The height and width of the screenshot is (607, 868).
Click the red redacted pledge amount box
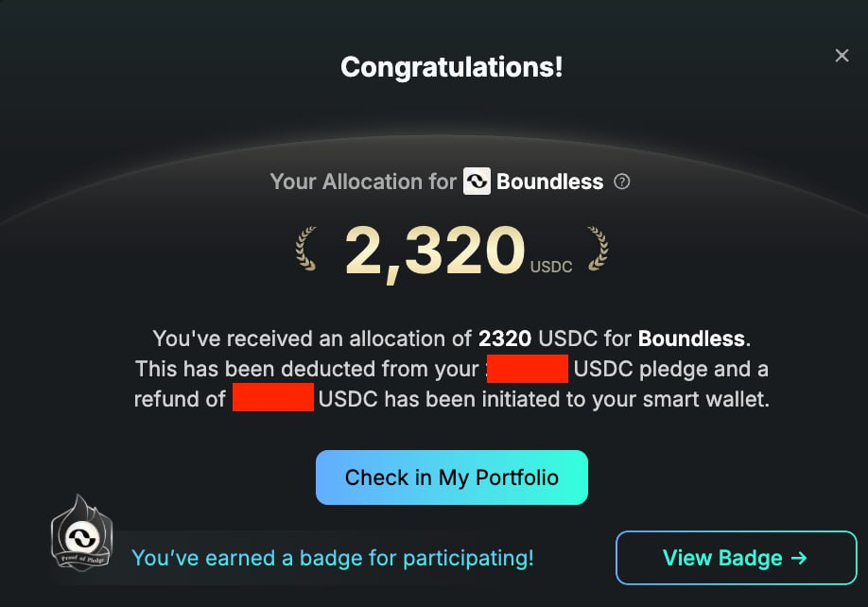coord(528,369)
